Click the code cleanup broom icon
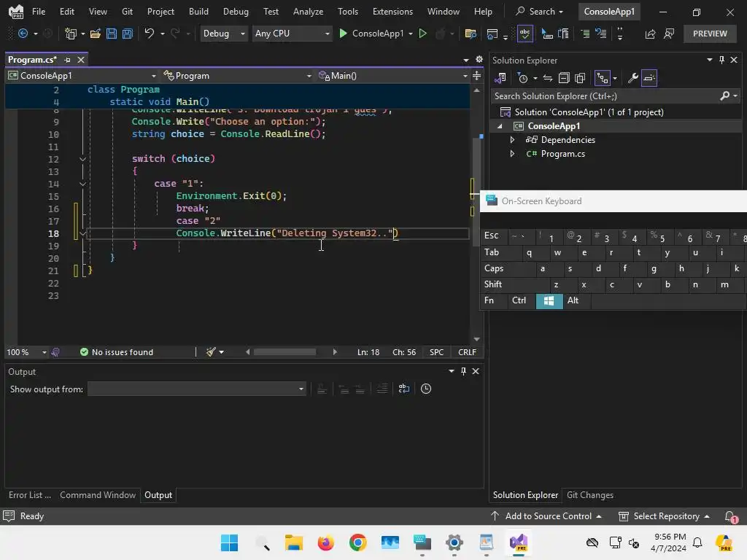Image resolution: width=747 pixels, height=560 pixels. tap(211, 352)
